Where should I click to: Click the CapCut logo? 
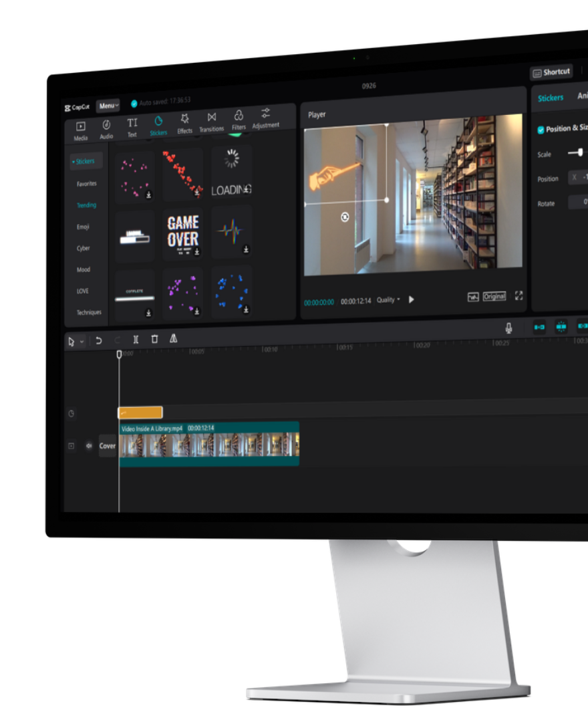click(x=77, y=107)
